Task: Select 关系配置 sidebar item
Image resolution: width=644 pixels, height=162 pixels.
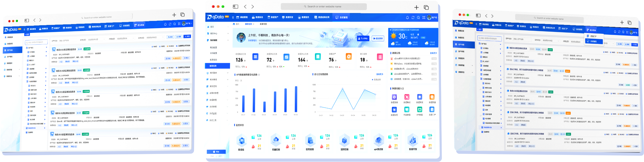Action: tap(213, 53)
